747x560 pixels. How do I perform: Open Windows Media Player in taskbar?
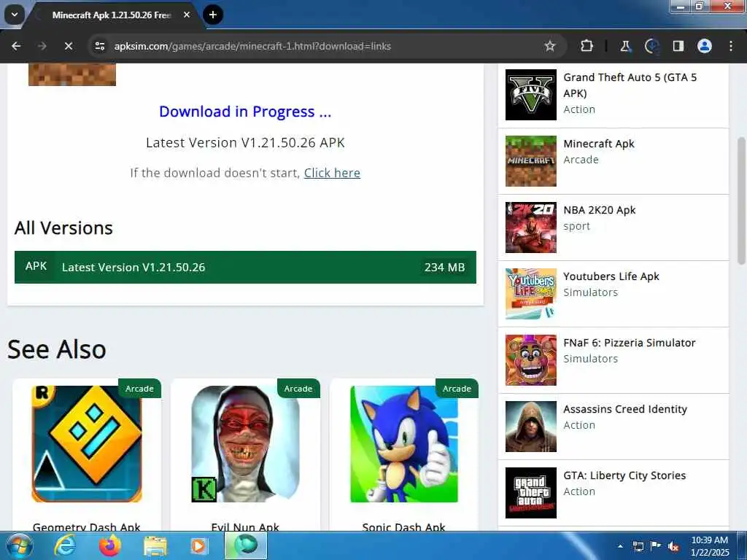coord(198,545)
